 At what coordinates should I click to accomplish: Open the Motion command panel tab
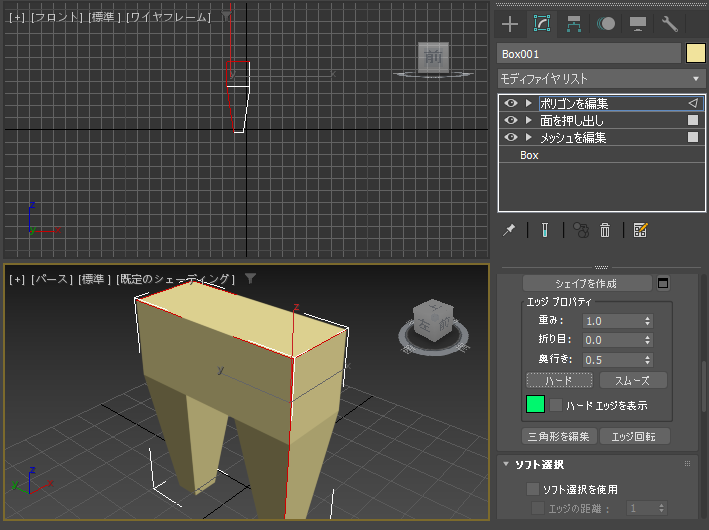pyautogui.click(x=605, y=24)
